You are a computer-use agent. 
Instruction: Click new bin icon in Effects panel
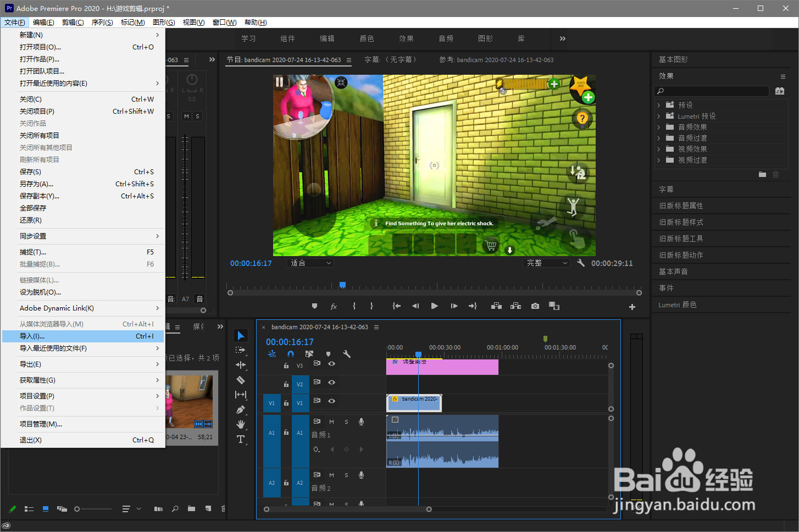pyautogui.click(x=762, y=174)
